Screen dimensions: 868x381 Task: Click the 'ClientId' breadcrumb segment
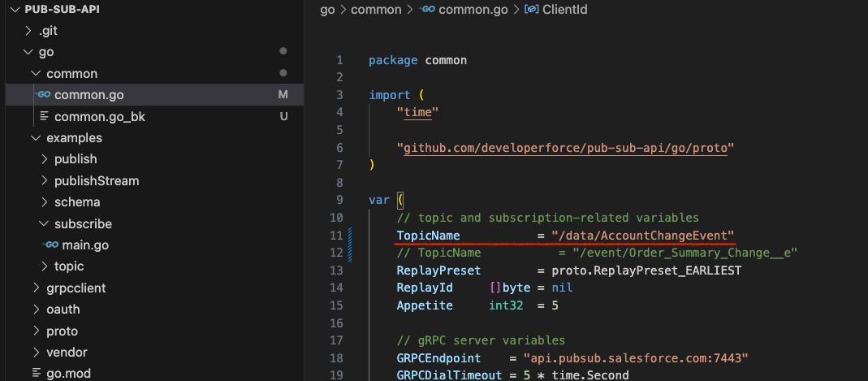click(x=564, y=10)
